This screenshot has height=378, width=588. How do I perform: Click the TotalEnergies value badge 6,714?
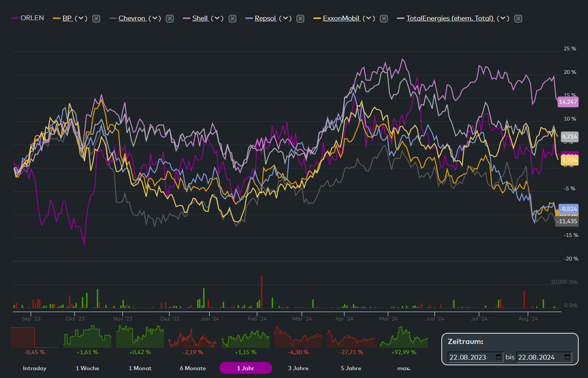pyautogui.click(x=569, y=137)
